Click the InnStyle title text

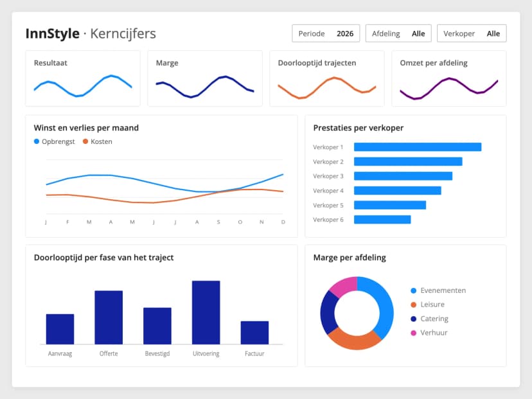click(53, 33)
